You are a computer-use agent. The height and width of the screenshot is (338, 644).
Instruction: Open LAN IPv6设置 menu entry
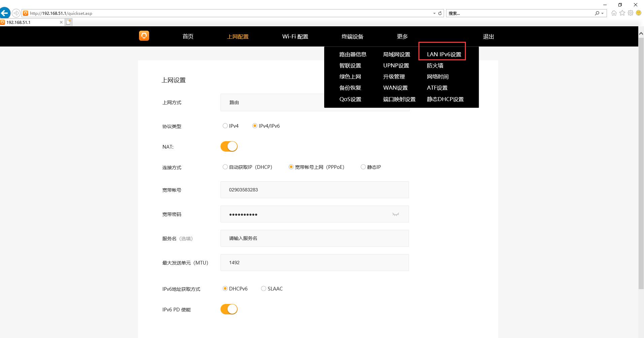tap(444, 54)
